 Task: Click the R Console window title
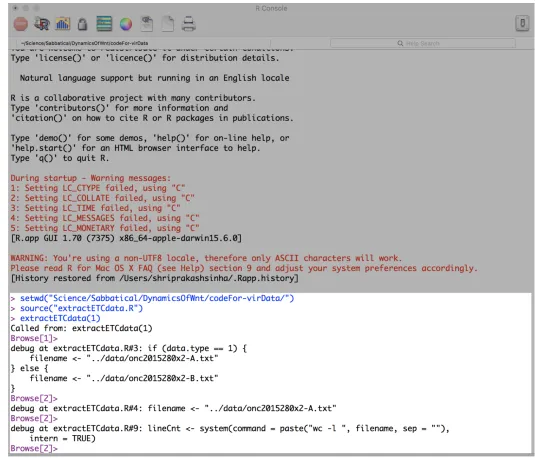[x=271, y=8]
